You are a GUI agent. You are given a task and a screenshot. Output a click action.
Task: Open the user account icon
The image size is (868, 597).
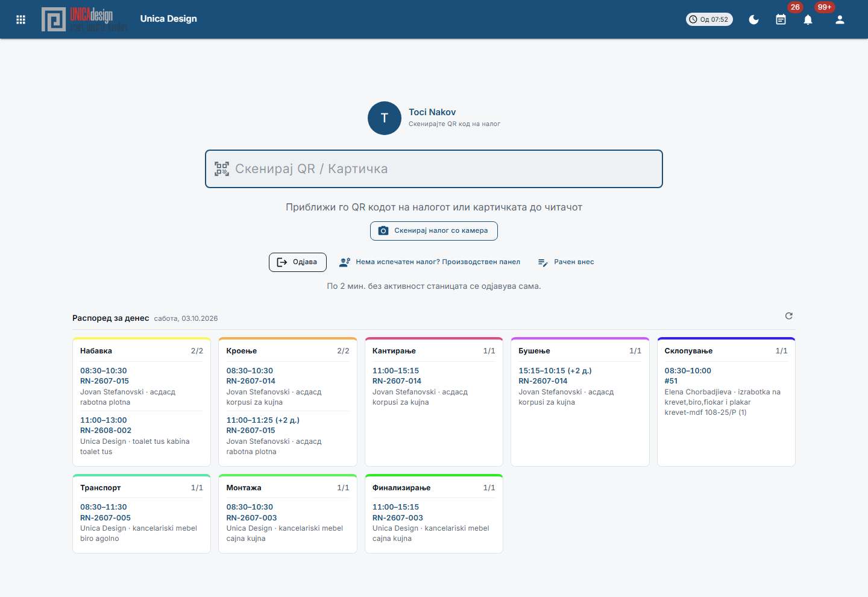coord(840,19)
